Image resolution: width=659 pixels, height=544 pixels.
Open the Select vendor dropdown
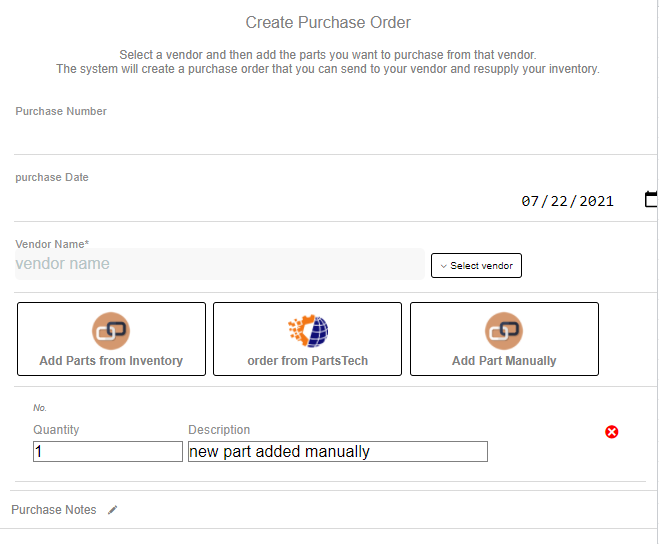(476, 266)
